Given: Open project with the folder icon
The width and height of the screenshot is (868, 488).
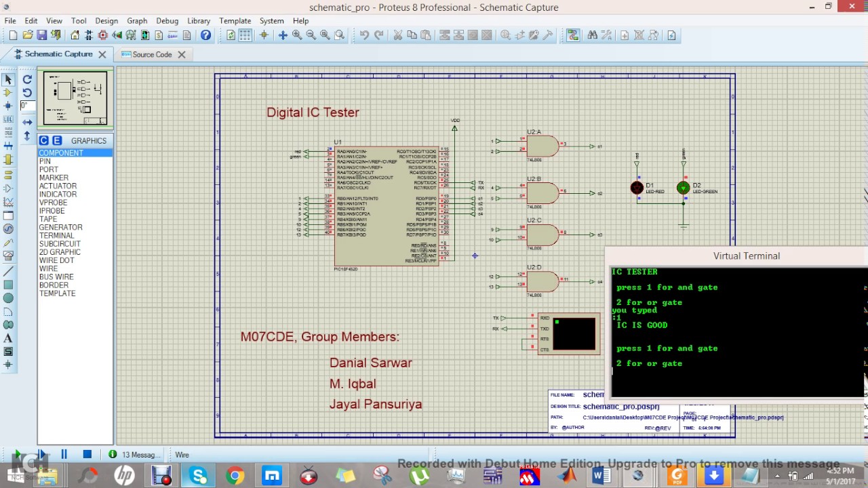Looking at the screenshot, I should click(28, 35).
